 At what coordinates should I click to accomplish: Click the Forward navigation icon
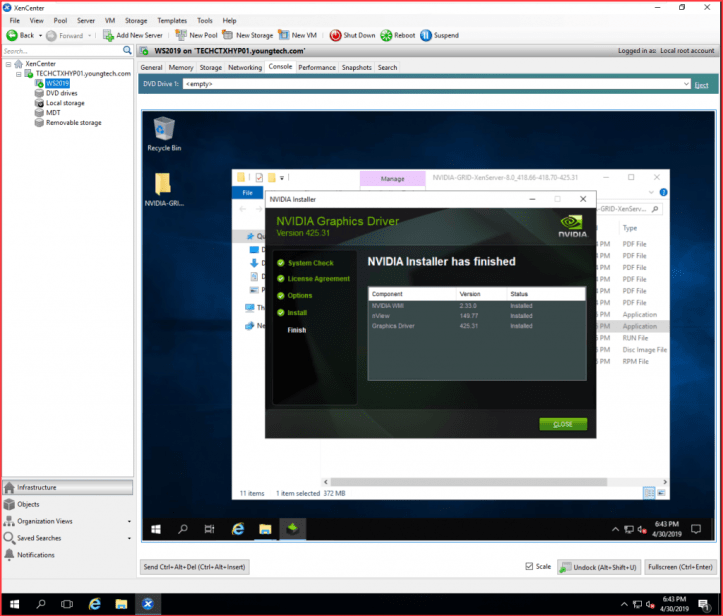point(51,36)
